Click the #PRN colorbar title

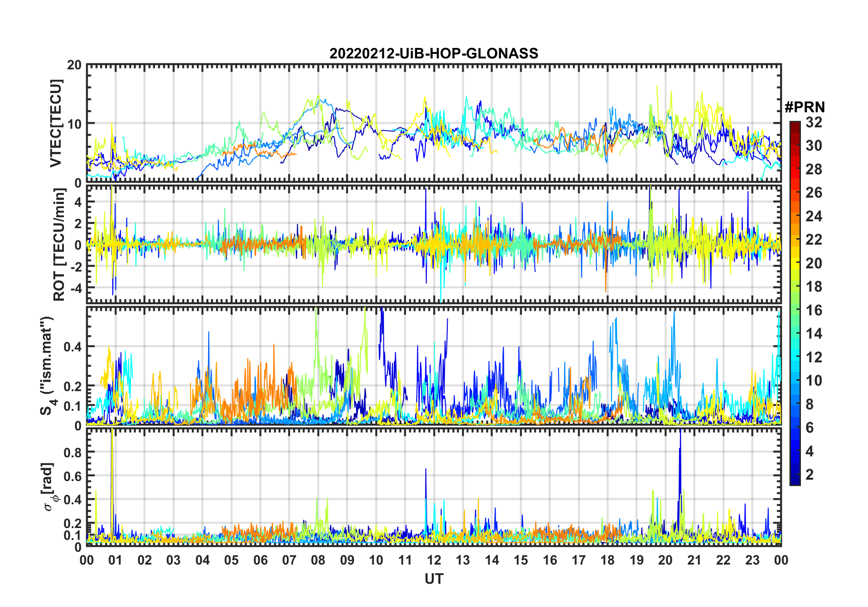point(805,107)
